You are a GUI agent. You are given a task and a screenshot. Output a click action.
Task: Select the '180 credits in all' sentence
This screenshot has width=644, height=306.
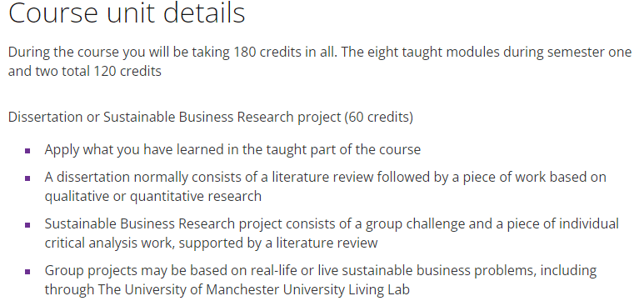tap(174, 53)
